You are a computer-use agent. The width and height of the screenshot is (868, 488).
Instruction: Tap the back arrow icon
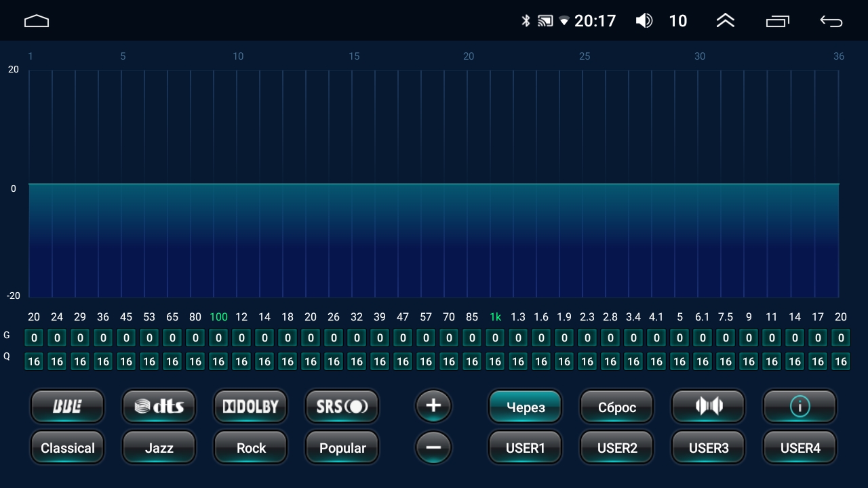[831, 21]
